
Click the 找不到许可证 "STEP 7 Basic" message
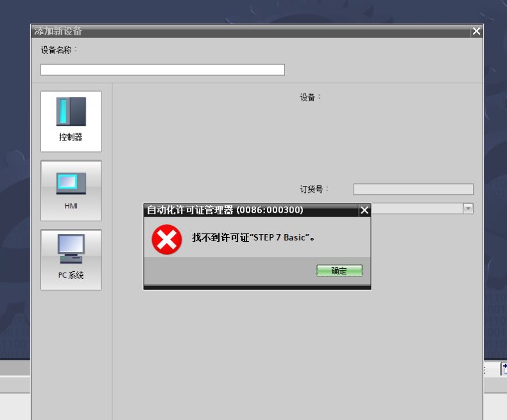pos(253,237)
